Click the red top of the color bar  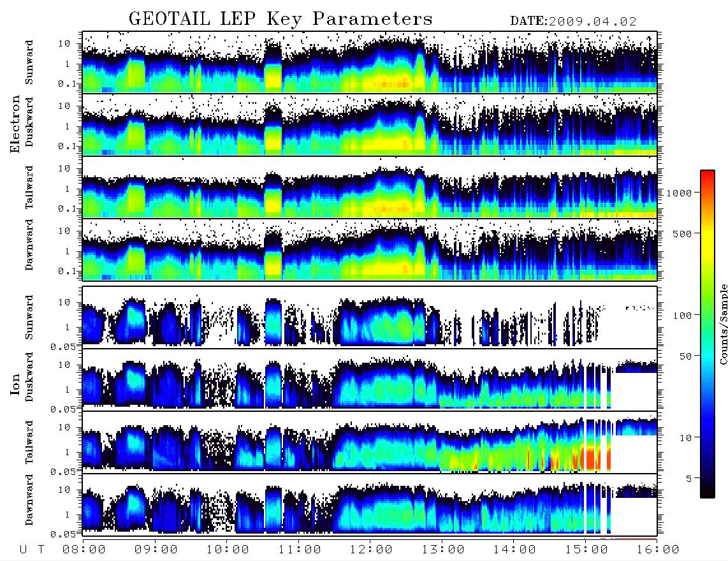click(708, 177)
